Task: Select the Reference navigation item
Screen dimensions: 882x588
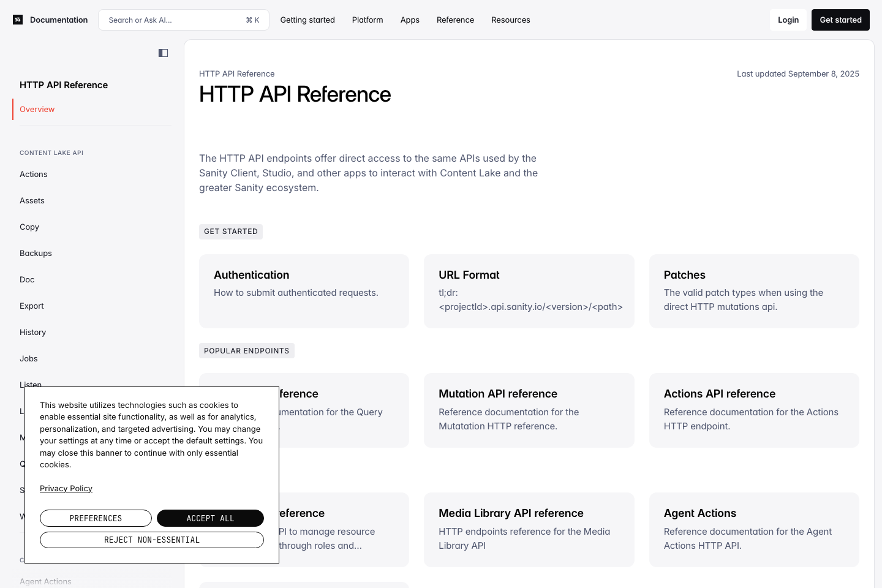Action: (455, 20)
